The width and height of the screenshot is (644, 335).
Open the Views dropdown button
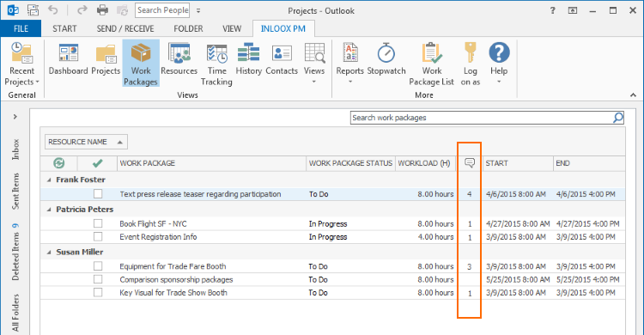click(x=314, y=64)
